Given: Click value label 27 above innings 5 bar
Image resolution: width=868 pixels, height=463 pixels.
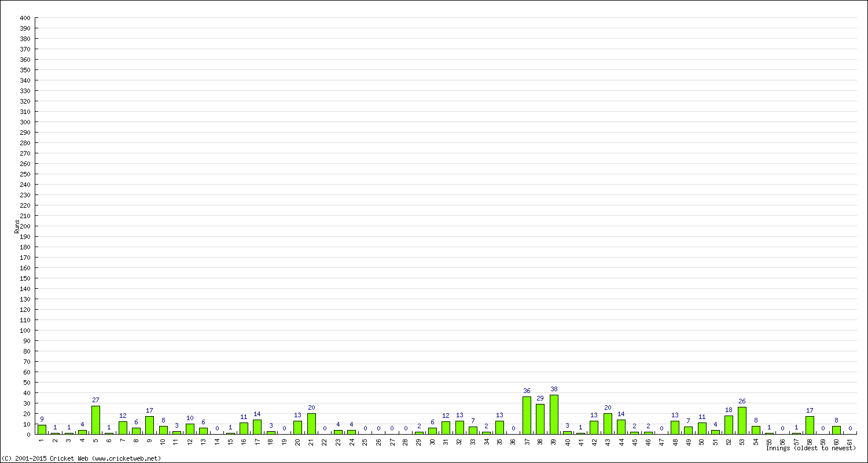Looking at the screenshot, I should 95,400.
